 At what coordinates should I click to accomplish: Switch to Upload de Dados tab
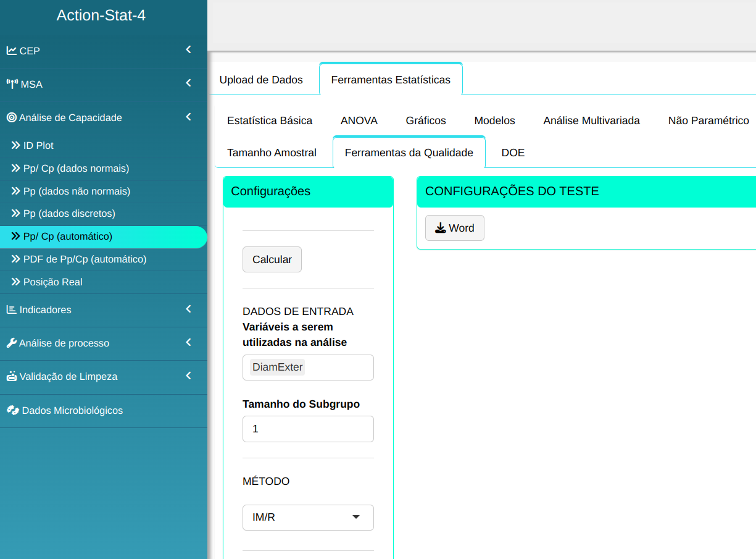261,80
